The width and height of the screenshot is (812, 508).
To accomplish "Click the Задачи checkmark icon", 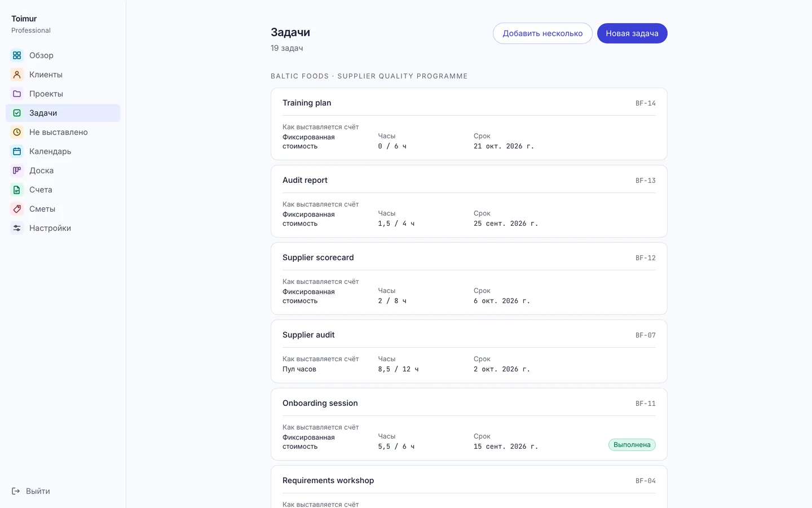I will point(17,113).
